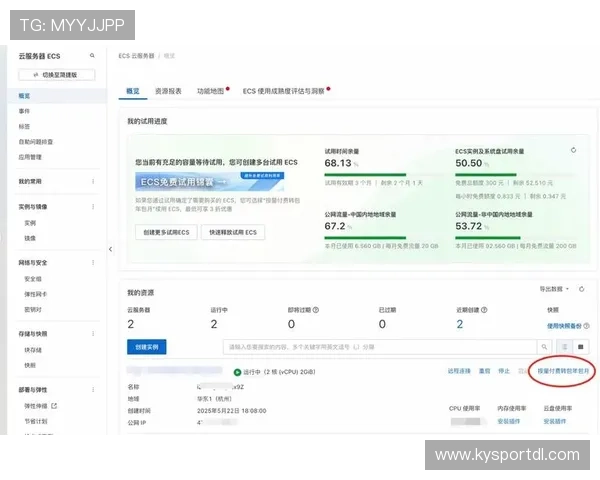This screenshot has height=480, width=600.
Task: Open more options for 存储与快照 section
Action: click(x=93, y=334)
